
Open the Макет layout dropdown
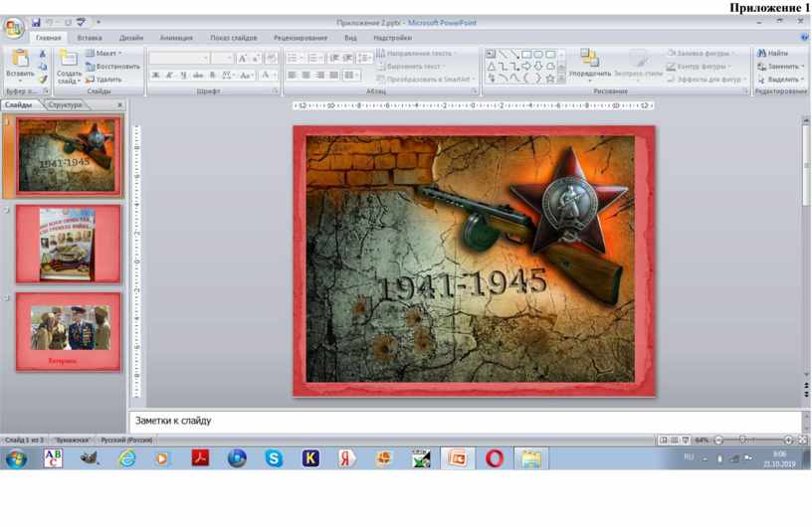(x=103, y=54)
